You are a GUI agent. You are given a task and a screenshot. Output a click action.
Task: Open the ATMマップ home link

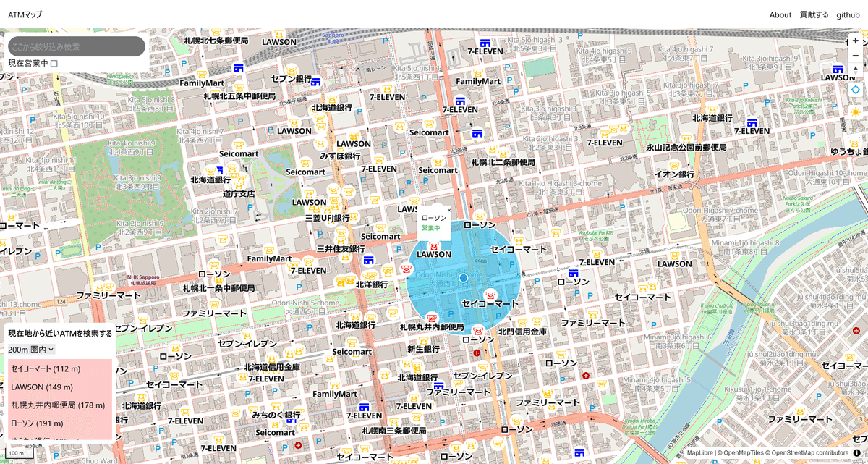click(25, 14)
